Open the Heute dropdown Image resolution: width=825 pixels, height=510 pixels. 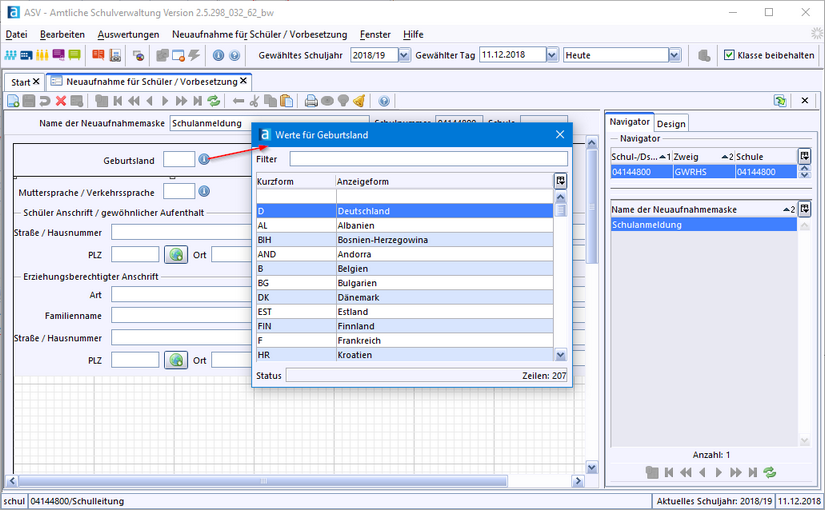click(x=675, y=55)
